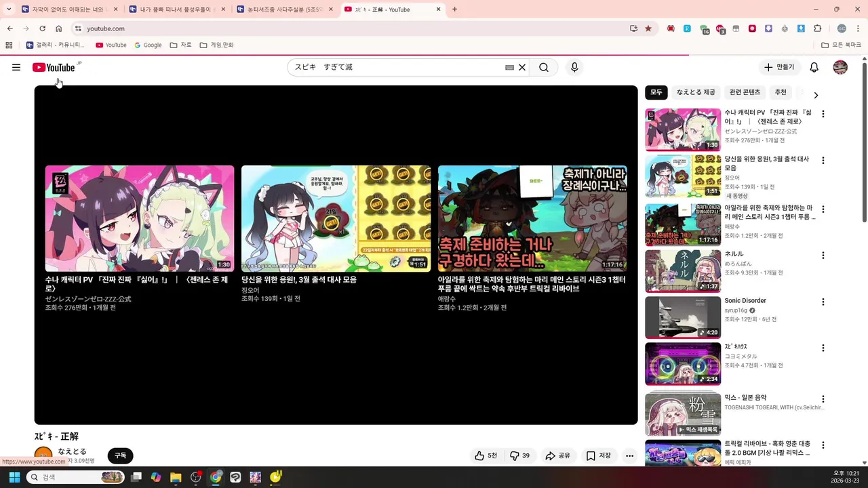This screenshot has width=868, height=488.
Task: Open the 게임,만화 bookmark folder
Action: coord(217,45)
